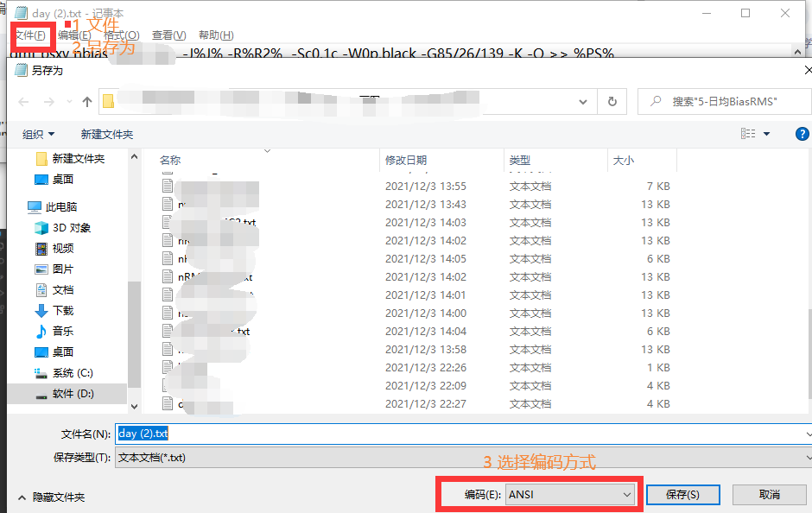Screen dimensions: 812x513
Task: Open the 组织 (Organize) dropdown
Action: 39,134
